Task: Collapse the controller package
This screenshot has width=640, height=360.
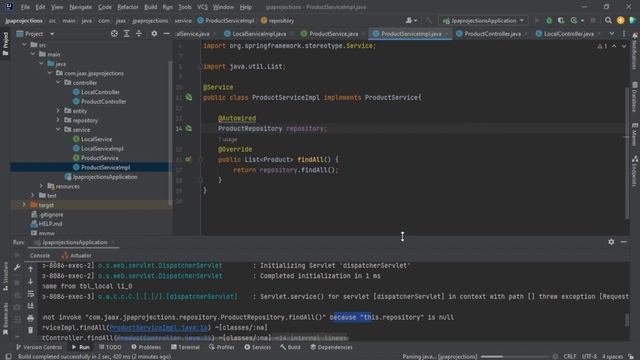Action: click(58, 82)
